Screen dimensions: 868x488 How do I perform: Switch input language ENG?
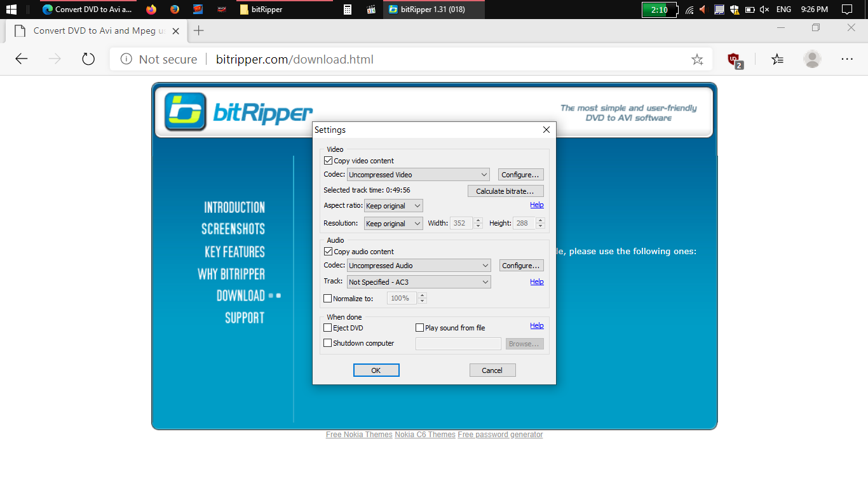(x=783, y=10)
